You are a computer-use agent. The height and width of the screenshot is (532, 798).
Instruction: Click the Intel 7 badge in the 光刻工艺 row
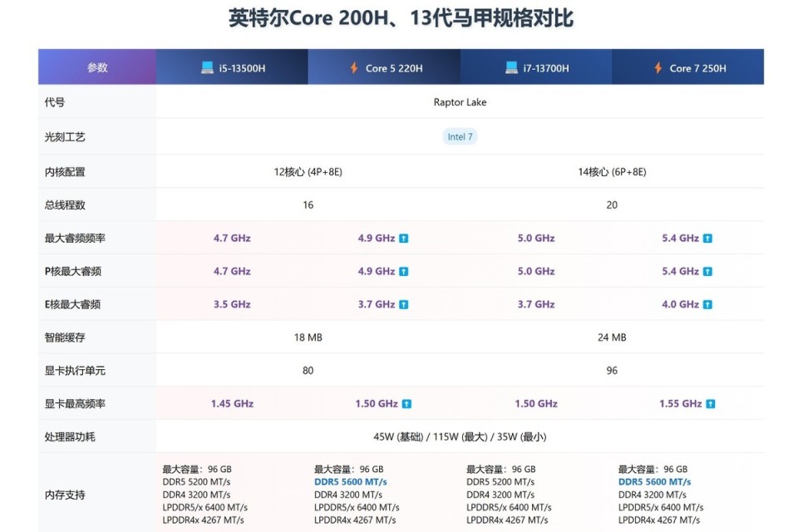460,136
